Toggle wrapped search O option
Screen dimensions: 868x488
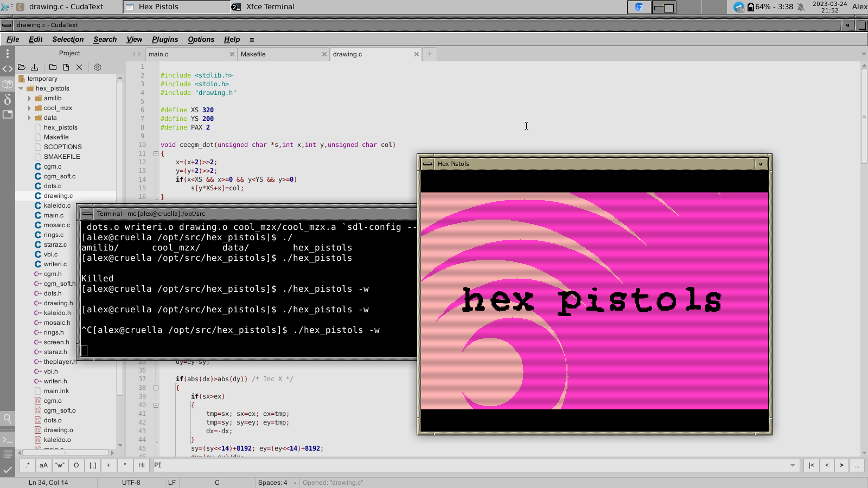(76, 465)
